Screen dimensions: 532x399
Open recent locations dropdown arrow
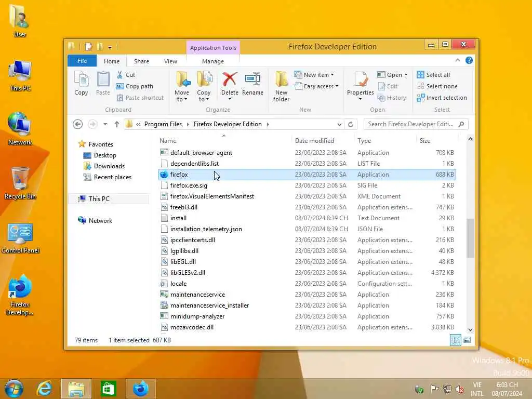105,124
